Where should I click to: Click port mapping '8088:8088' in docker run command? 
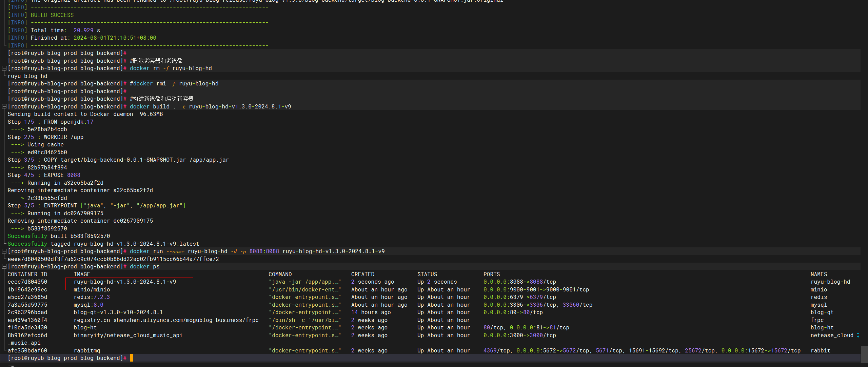[264, 251]
